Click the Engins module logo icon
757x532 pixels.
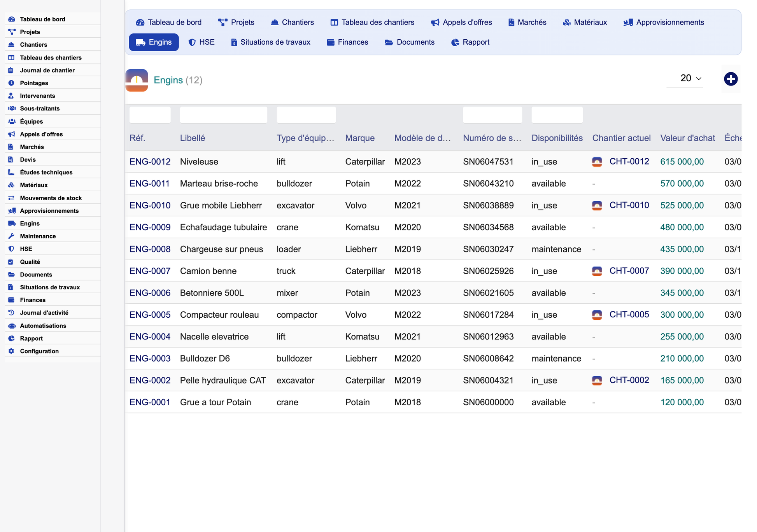tap(137, 80)
